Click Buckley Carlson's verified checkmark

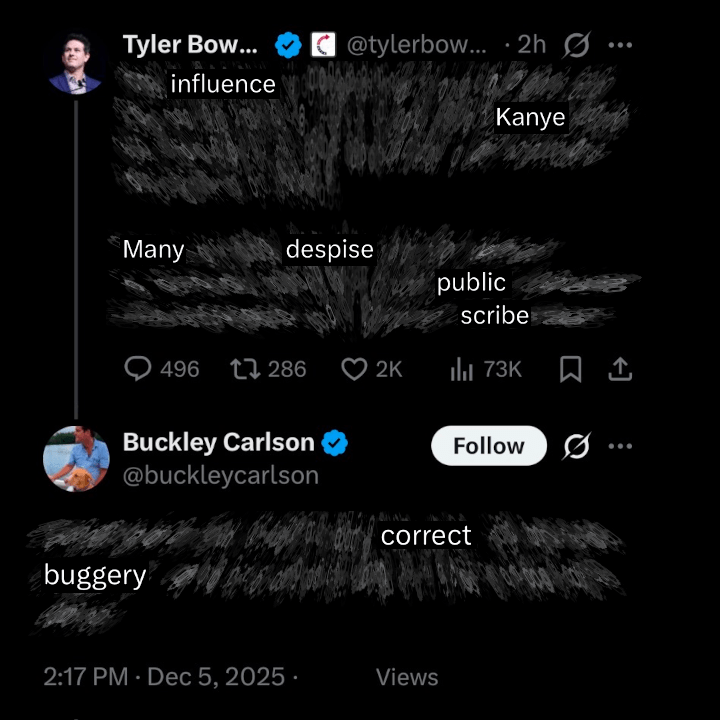pos(335,443)
